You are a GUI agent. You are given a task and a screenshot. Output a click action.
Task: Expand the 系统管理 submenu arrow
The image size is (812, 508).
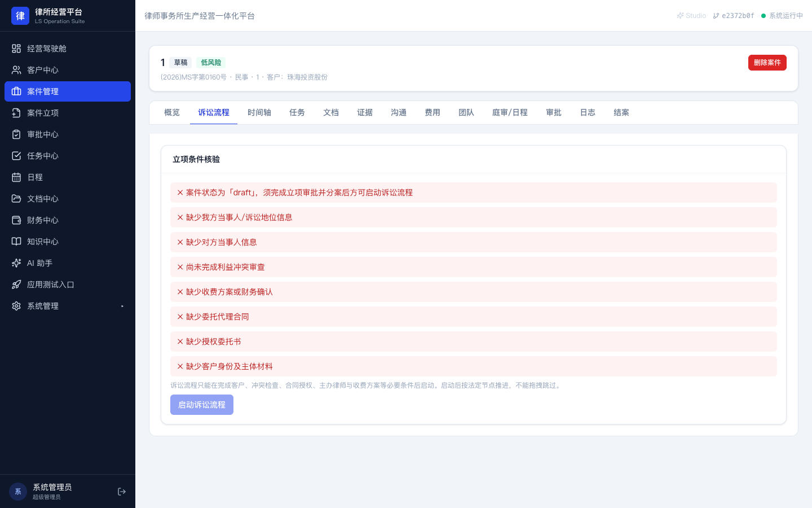122,306
